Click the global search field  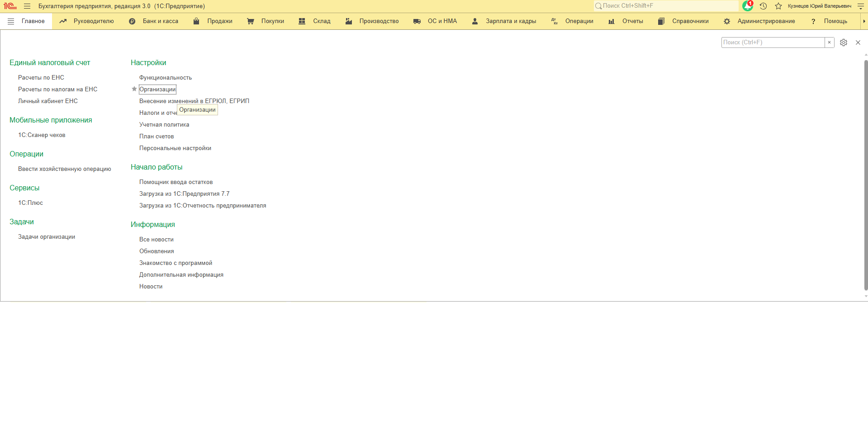[x=666, y=6]
